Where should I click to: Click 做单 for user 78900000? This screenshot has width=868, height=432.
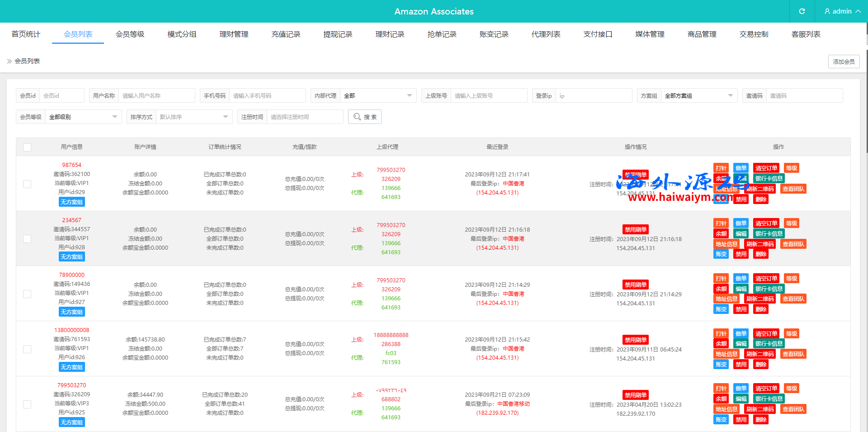[741, 279]
